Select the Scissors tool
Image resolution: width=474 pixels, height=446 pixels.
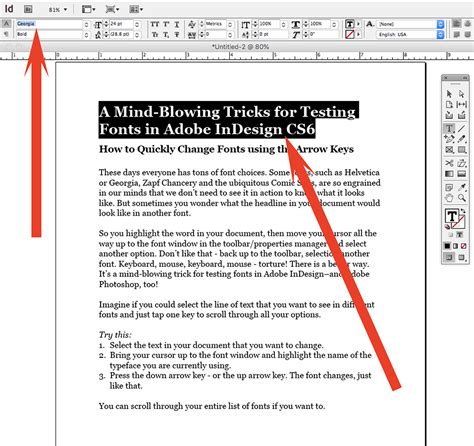pyautogui.click(x=449, y=163)
